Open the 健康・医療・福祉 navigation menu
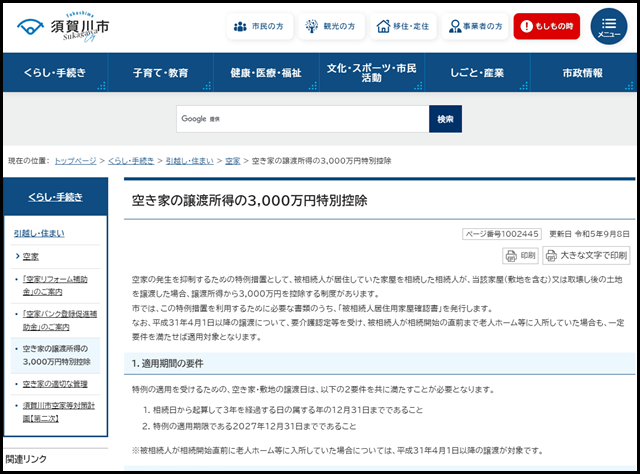Screen dimensions: 640x474 pos(266,73)
